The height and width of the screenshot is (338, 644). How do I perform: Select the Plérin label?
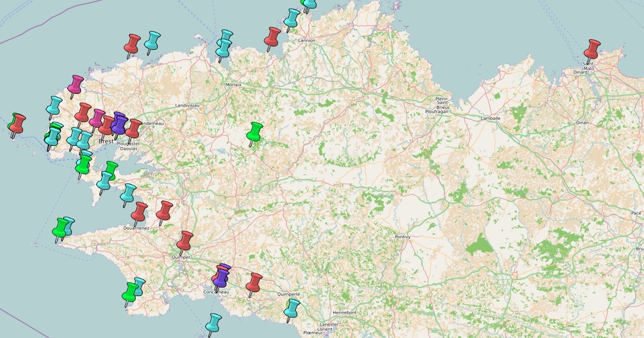coord(442,99)
